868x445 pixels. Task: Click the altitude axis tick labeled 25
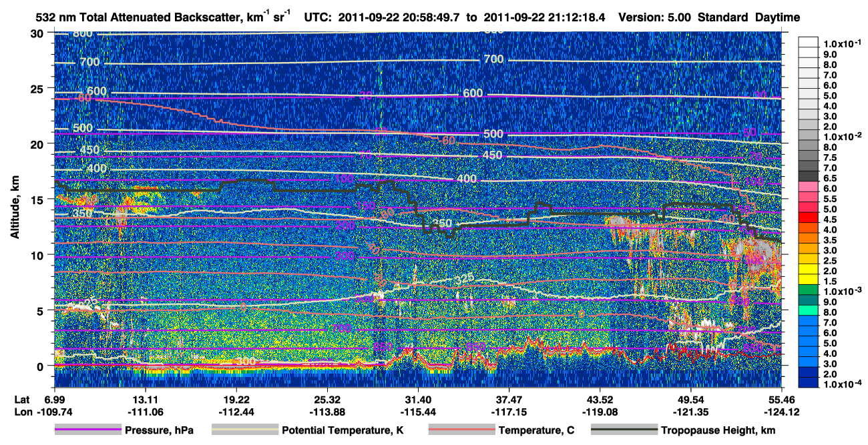pos(38,88)
